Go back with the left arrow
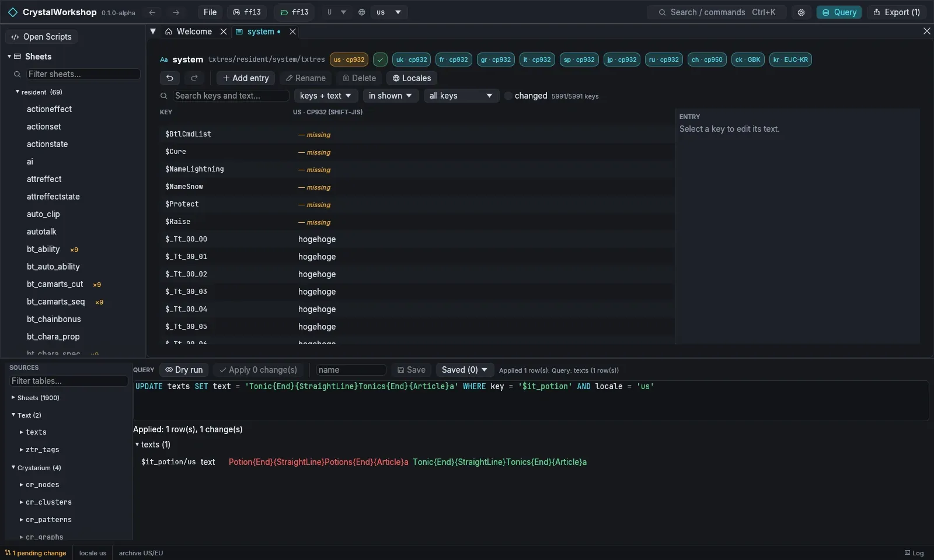This screenshot has width=934, height=560. point(152,12)
